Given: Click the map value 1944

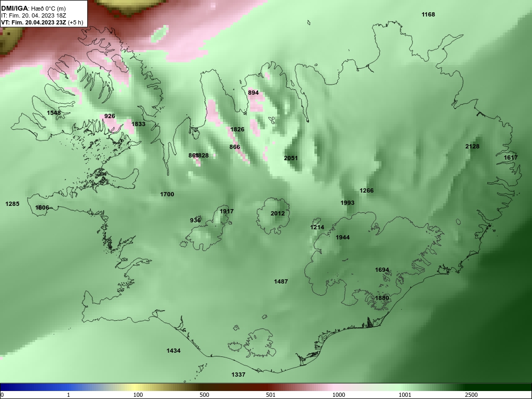Looking at the screenshot, I should click(343, 237).
